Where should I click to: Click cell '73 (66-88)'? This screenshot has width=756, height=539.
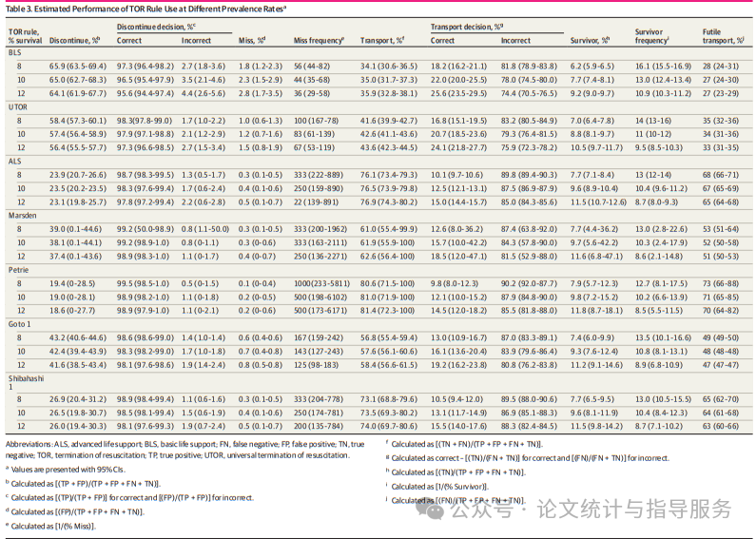(720, 283)
